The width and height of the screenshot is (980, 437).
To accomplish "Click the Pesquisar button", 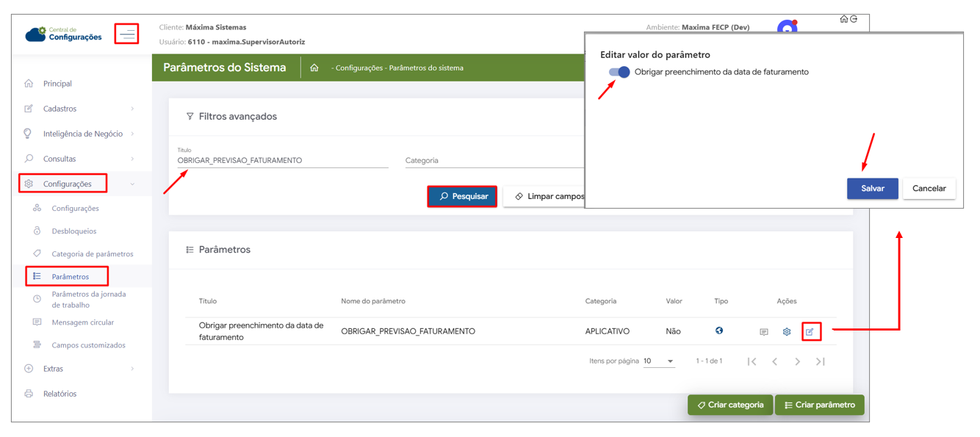I will (x=463, y=197).
